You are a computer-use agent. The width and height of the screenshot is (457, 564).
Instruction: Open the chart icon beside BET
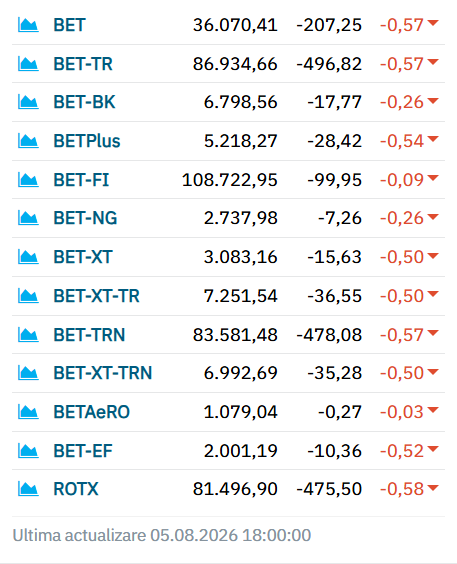coord(28,25)
